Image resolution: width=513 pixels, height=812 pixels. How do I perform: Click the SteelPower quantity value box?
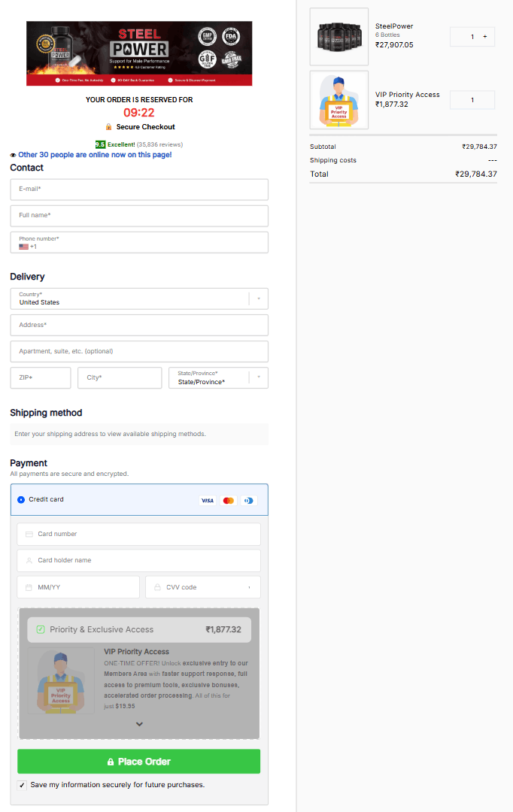(472, 37)
